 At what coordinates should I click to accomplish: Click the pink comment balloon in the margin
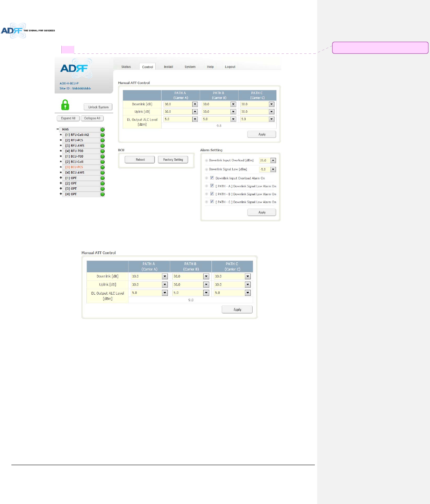tap(380, 48)
